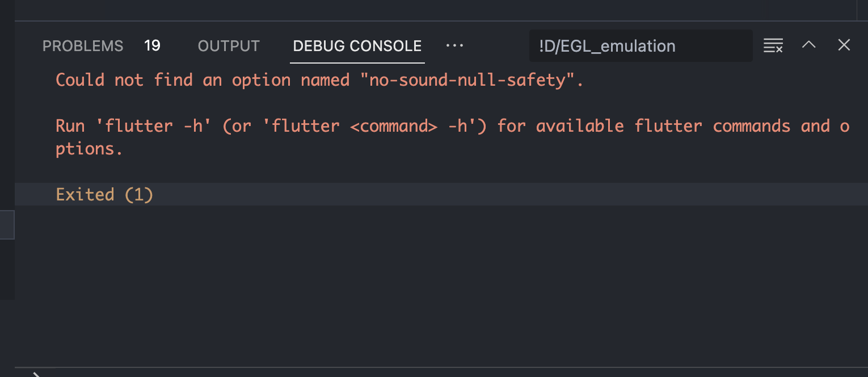Click the Clear Console icon near the filter
The image size is (868, 377).
[773, 45]
